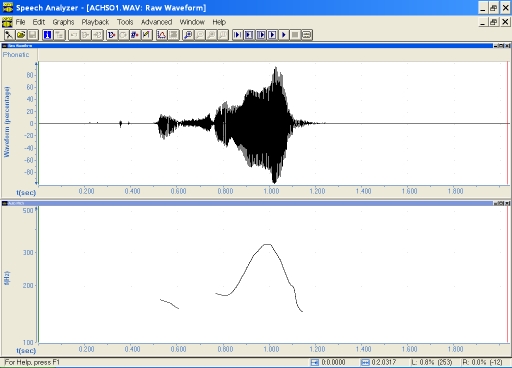Image resolution: width=512 pixels, height=368 pixels.
Task: Open a file with the folder icon
Action: [21, 35]
